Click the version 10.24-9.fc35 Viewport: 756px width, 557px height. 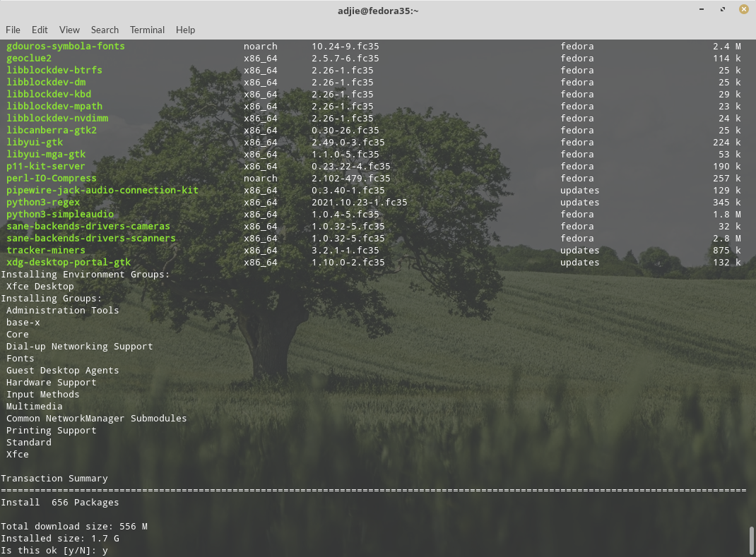coord(345,47)
